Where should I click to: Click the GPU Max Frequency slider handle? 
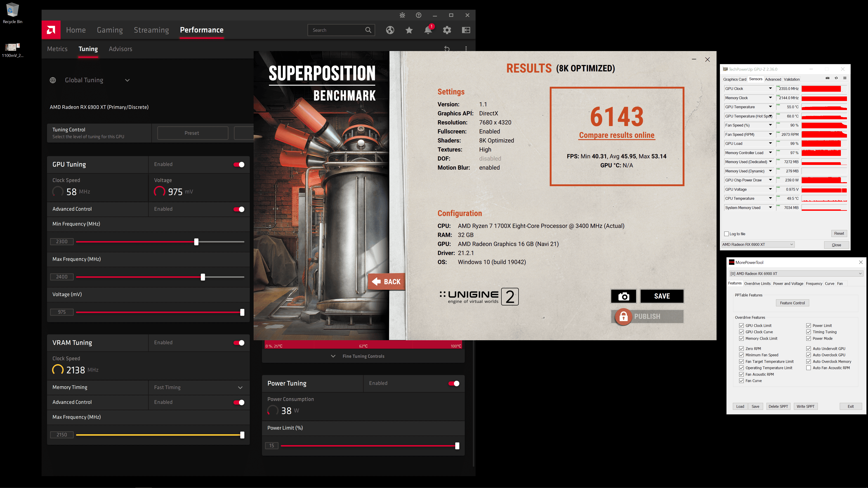coord(203,277)
